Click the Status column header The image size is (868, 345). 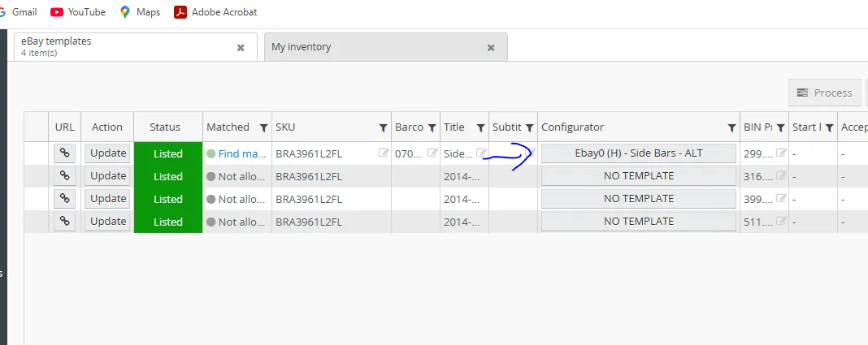(165, 127)
